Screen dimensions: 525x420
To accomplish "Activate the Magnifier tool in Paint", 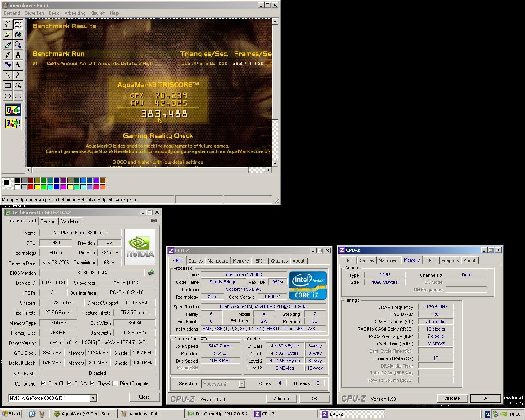I will click(18, 45).
